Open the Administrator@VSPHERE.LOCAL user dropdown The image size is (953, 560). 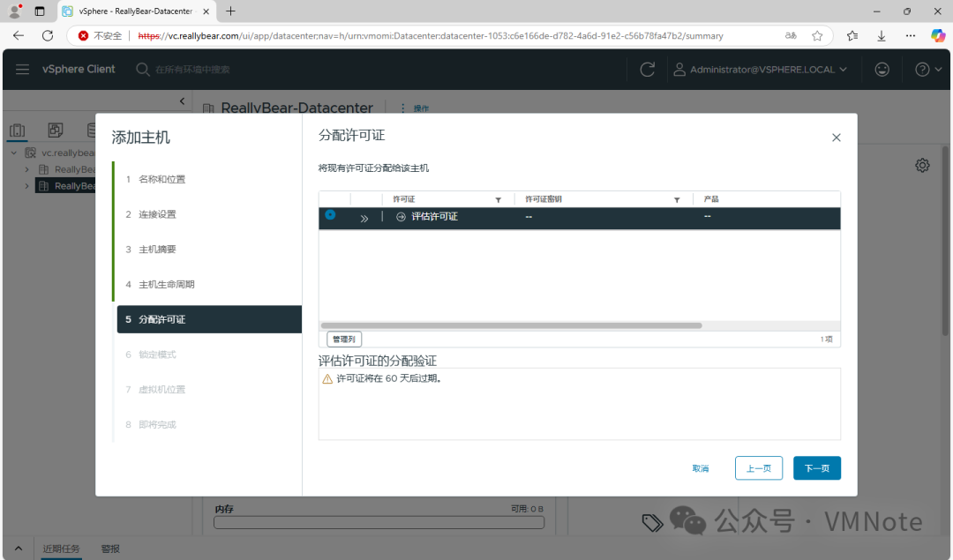(761, 70)
